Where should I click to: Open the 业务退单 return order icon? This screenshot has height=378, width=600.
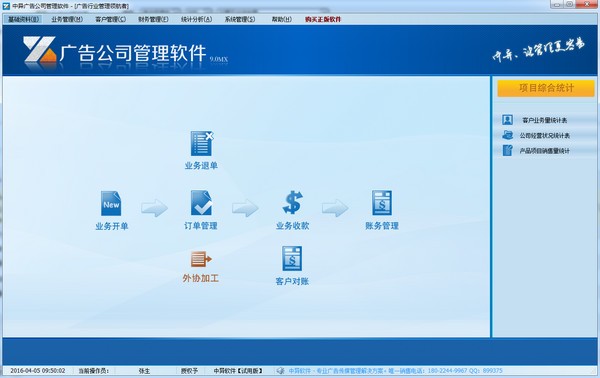tap(202, 143)
